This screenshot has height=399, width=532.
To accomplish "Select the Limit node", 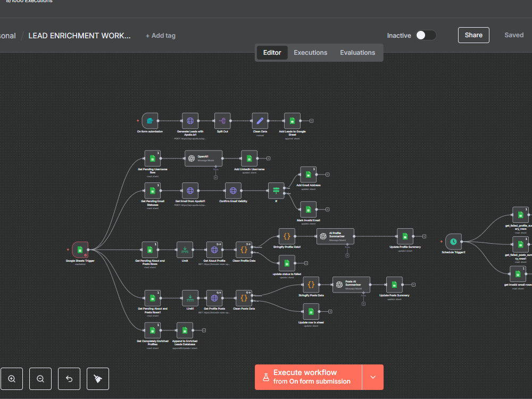I will click(x=185, y=250).
